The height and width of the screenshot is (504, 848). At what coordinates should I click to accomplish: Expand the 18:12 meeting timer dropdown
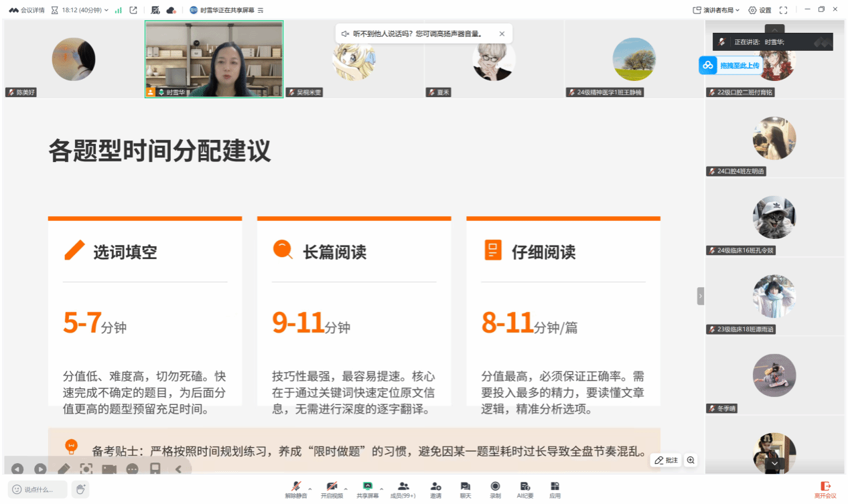[x=80, y=10]
